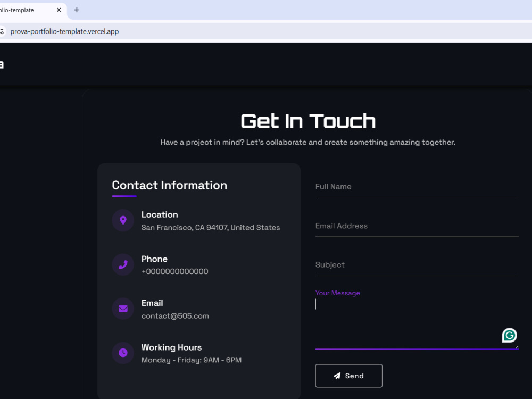Click the Phone handset icon
Image resolution: width=532 pixels, height=399 pixels.
pyautogui.click(x=123, y=264)
